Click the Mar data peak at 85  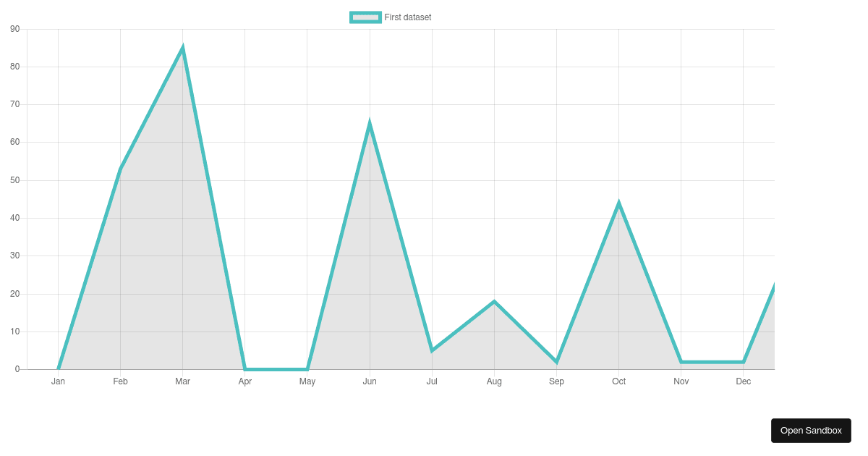coord(183,48)
